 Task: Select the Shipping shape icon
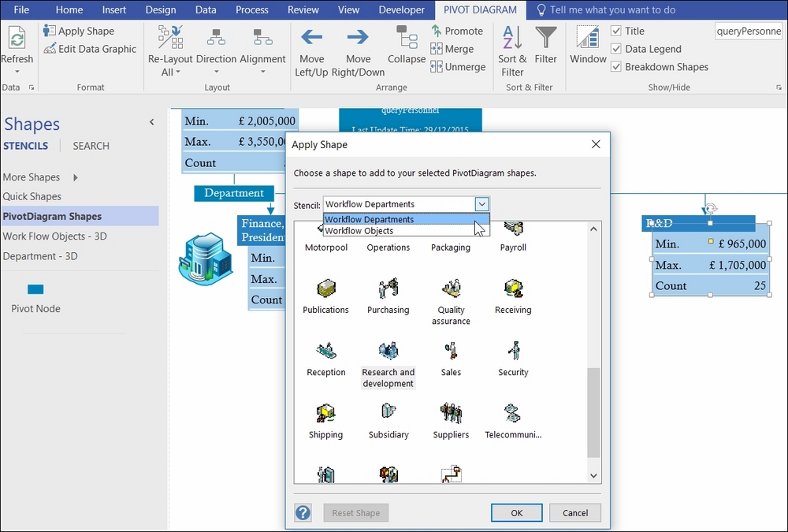[325, 413]
